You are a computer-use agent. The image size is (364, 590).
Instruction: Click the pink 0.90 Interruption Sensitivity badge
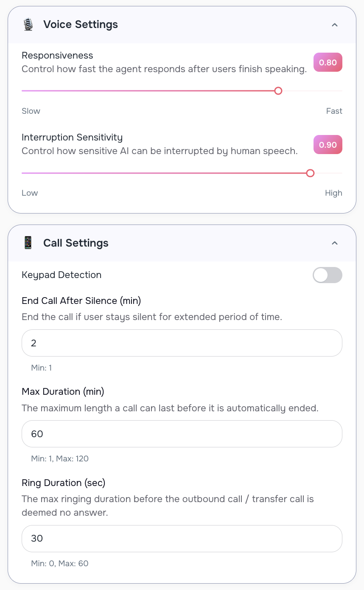(x=328, y=144)
